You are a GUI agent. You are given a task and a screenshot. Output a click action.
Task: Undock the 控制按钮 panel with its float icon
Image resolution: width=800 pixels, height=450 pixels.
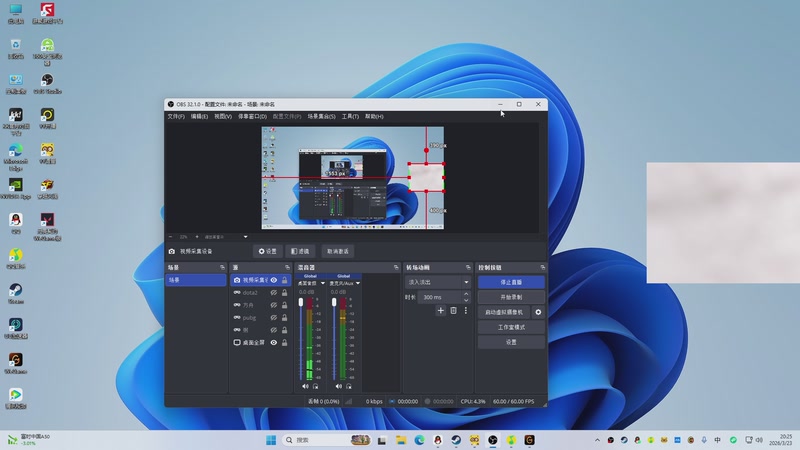pos(543,268)
